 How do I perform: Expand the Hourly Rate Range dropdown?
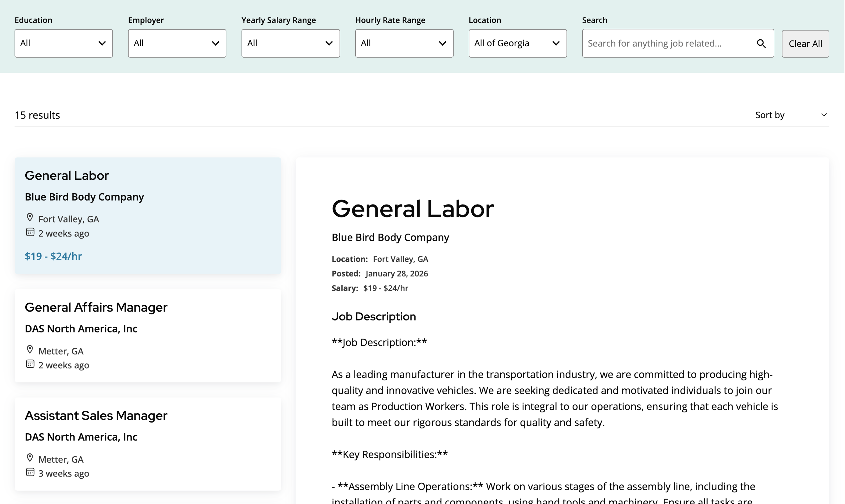click(404, 43)
